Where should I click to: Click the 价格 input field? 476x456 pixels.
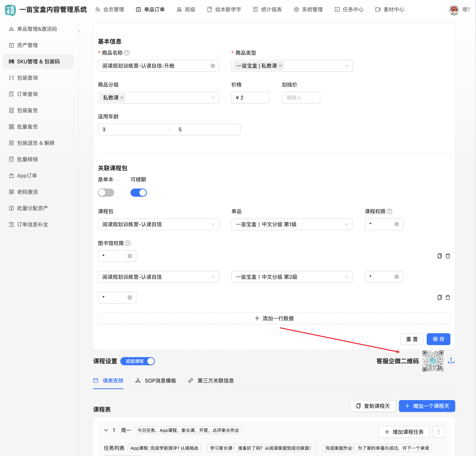tap(250, 98)
